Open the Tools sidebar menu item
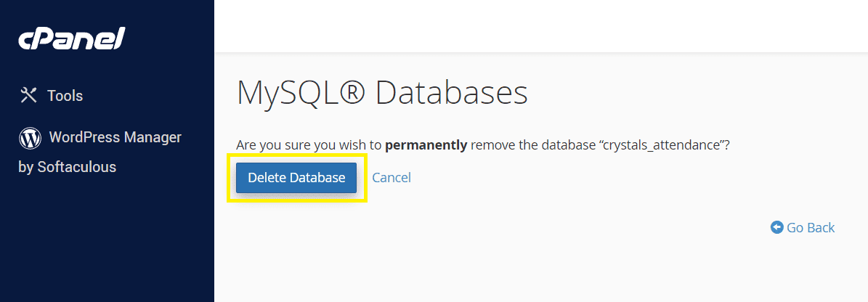This screenshot has height=302, width=868. 65,96
